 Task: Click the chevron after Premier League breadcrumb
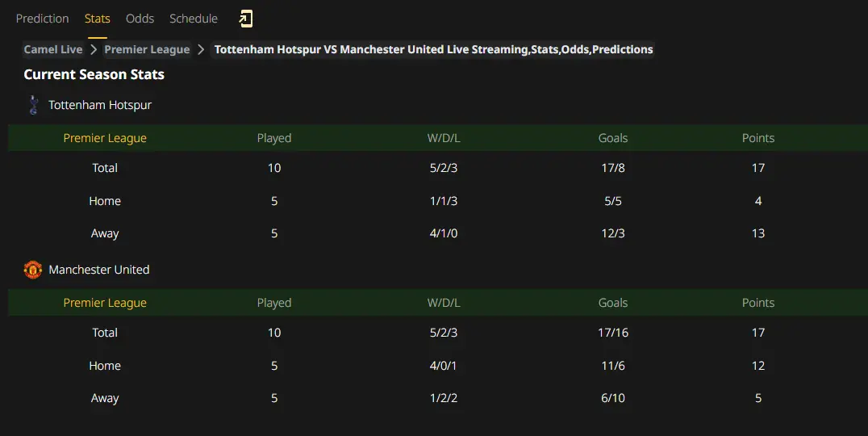click(201, 49)
